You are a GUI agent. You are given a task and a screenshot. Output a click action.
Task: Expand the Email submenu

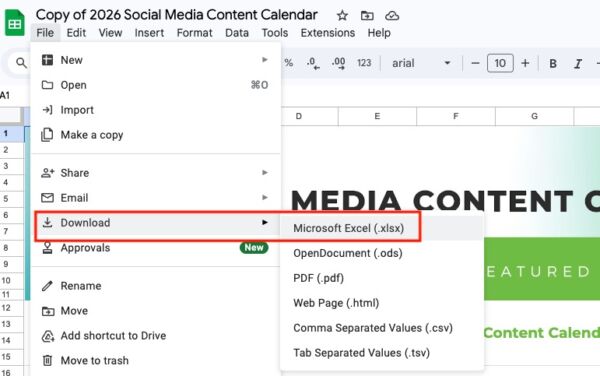click(155, 198)
